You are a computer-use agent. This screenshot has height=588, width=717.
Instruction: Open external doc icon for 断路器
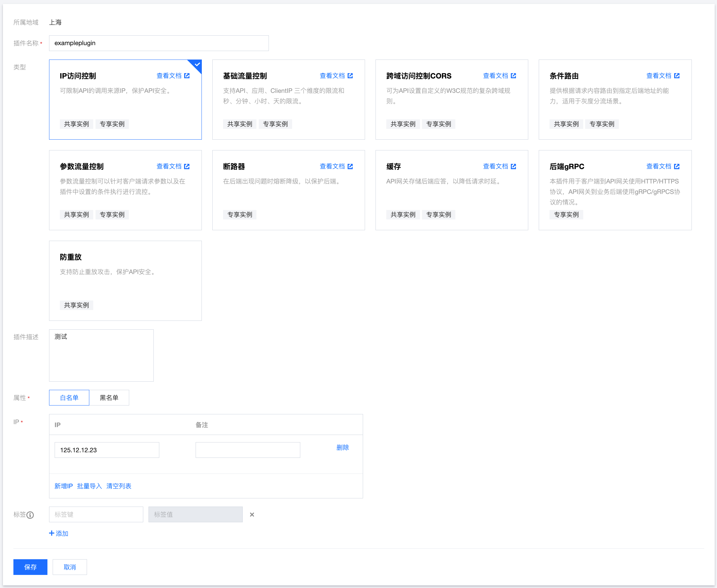pyautogui.click(x=350, y=166)
